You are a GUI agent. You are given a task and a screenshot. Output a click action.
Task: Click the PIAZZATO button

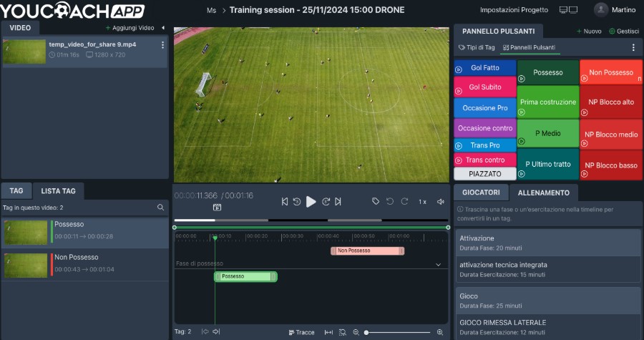click(x=485, y=174)
